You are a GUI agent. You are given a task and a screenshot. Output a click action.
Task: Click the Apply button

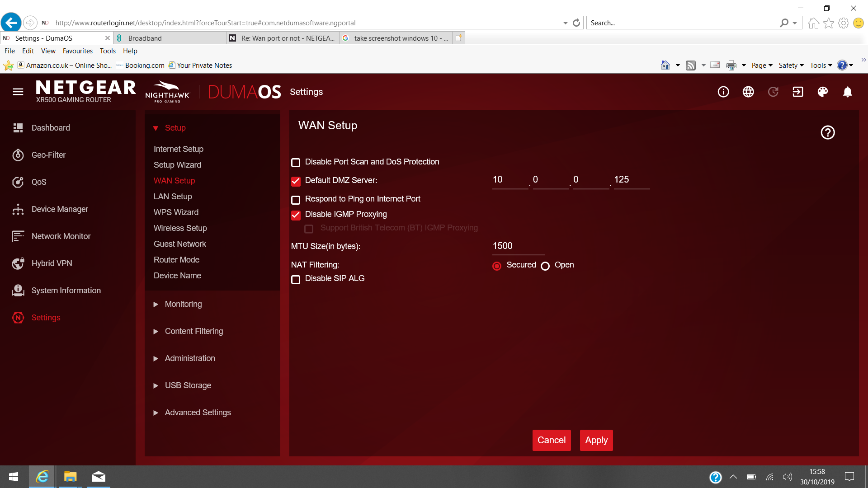coord(596,440)
